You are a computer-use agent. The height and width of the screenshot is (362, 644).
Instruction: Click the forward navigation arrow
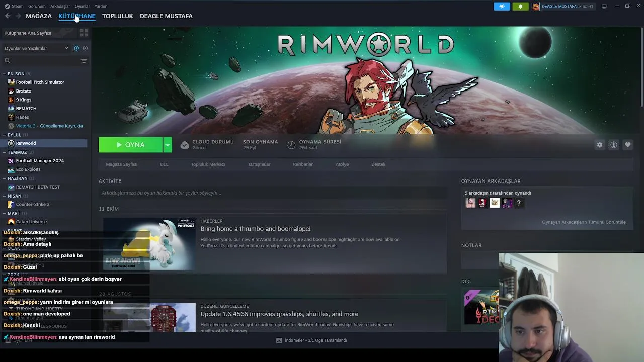pos(18,16)
